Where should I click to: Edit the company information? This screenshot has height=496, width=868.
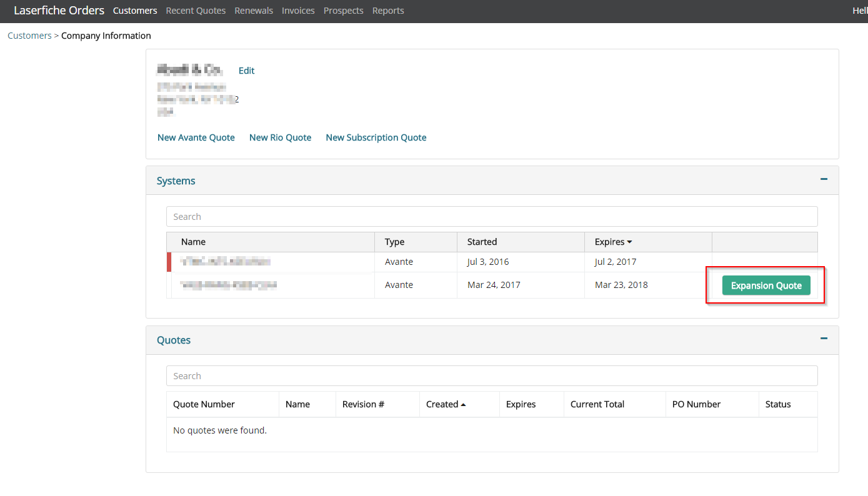tap(246, 71)
